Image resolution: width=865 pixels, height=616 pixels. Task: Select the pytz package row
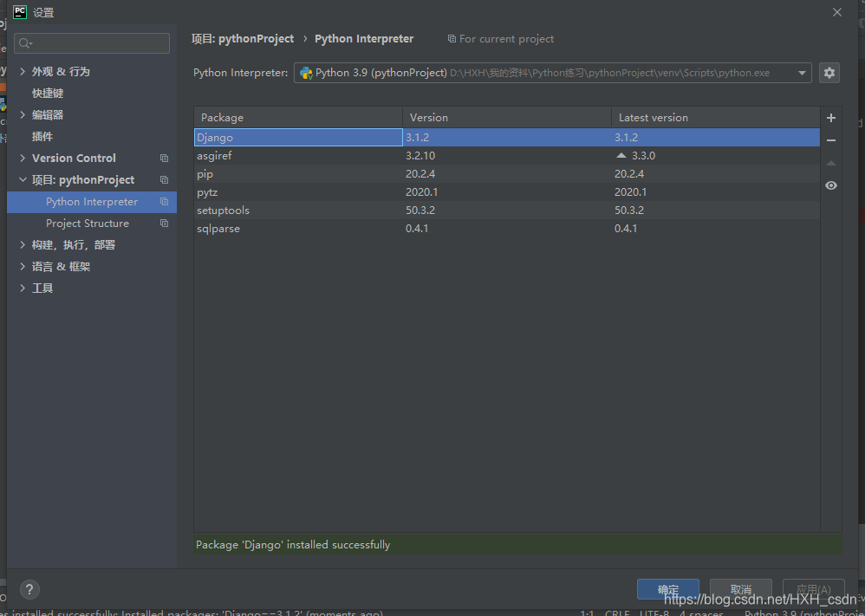(507, 192)
